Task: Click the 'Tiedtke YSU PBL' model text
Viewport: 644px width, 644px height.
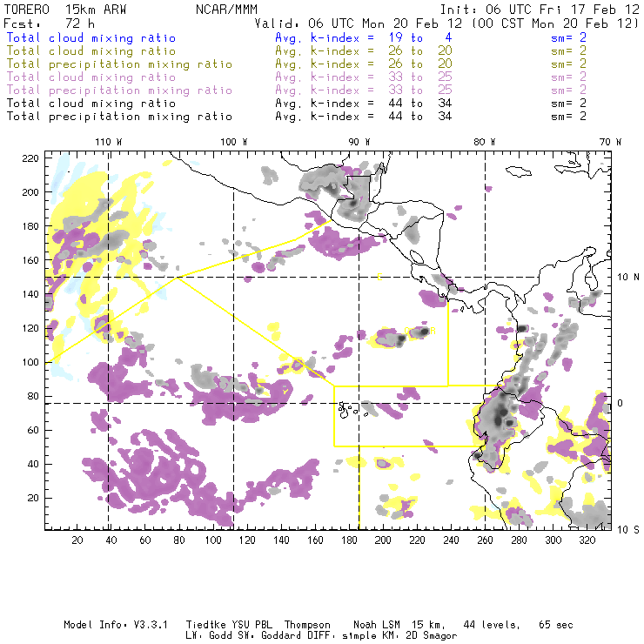Action: point(229,625)
